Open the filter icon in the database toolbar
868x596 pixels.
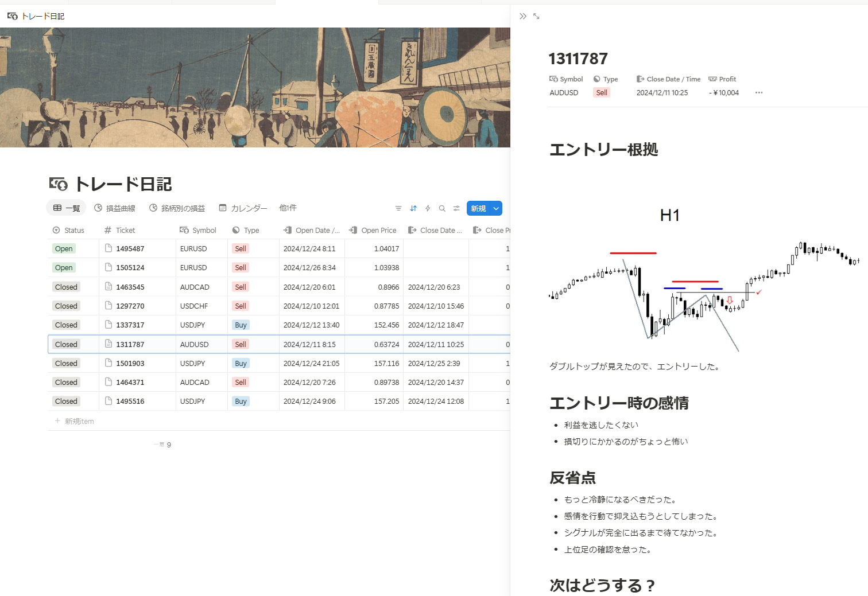398,208
